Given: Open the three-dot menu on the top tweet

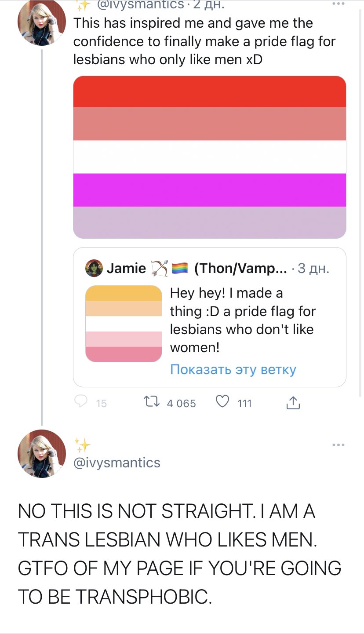Looking at the screenshot, I should pyautogui.click(x=339, y=4).
